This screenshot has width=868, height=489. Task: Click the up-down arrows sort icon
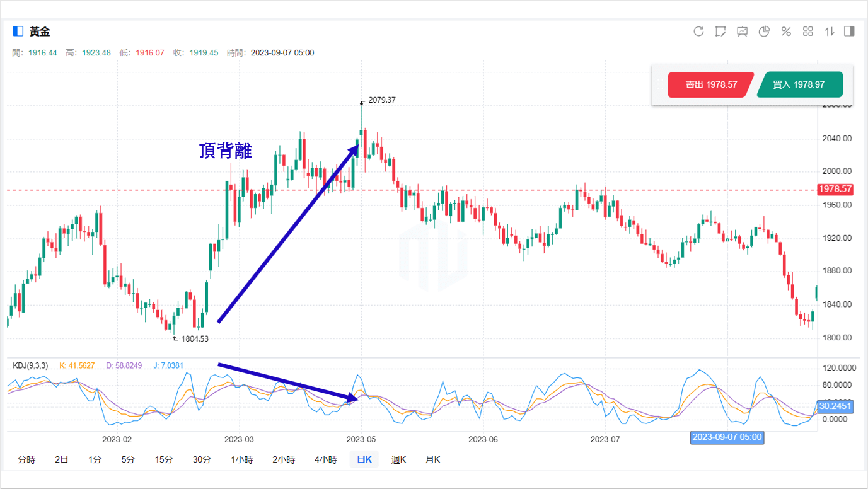pos(830,32)
